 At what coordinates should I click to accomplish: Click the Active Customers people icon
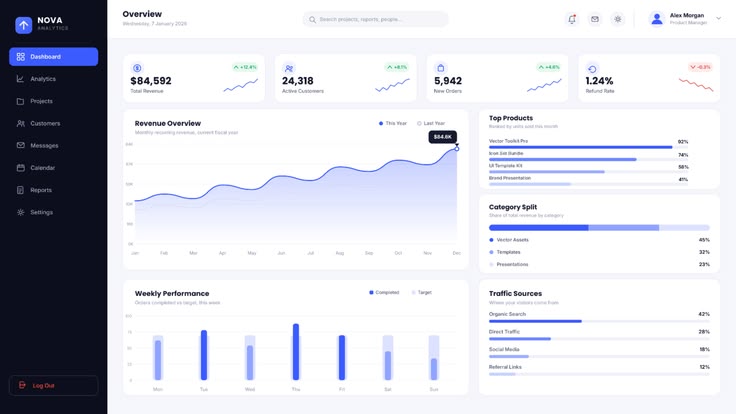click(x=289, y=68)
